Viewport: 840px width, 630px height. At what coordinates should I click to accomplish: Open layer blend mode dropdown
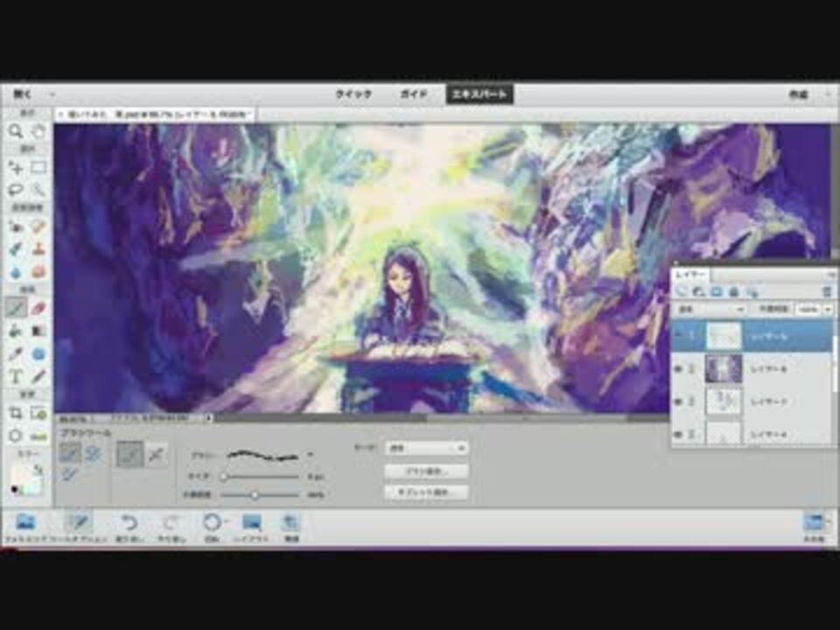710,309
